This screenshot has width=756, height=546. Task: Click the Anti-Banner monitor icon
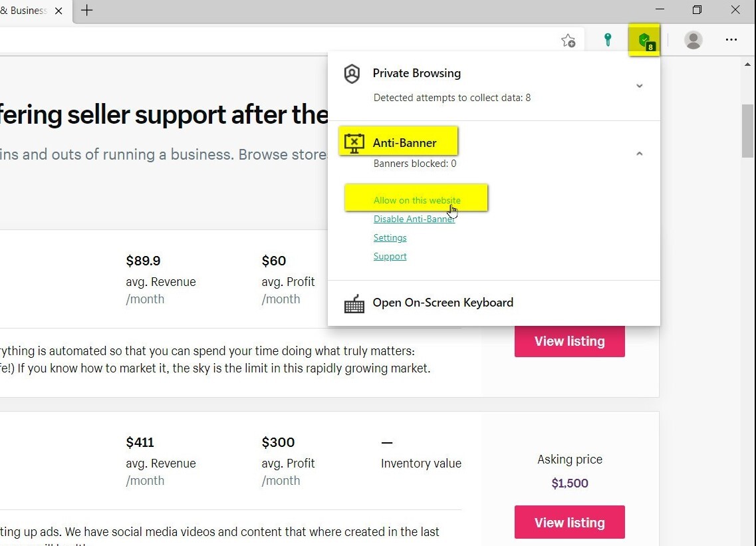[354, 143]
